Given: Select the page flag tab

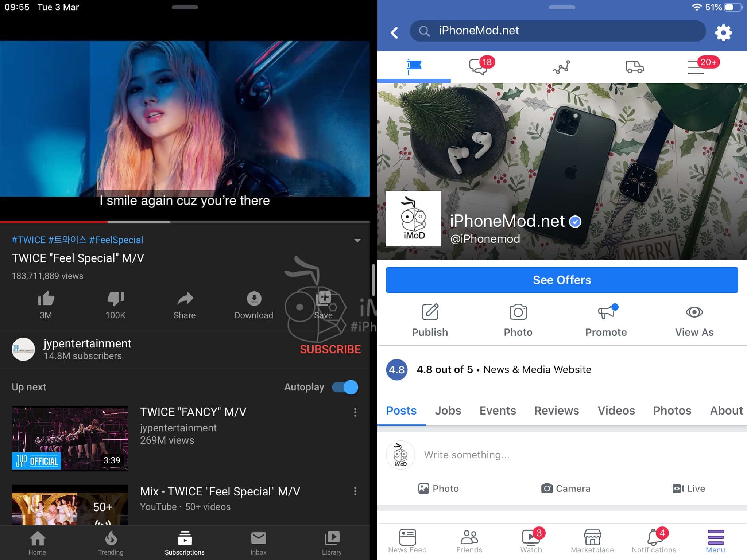Looking at the screenshot, I should (x=414, y=67).
